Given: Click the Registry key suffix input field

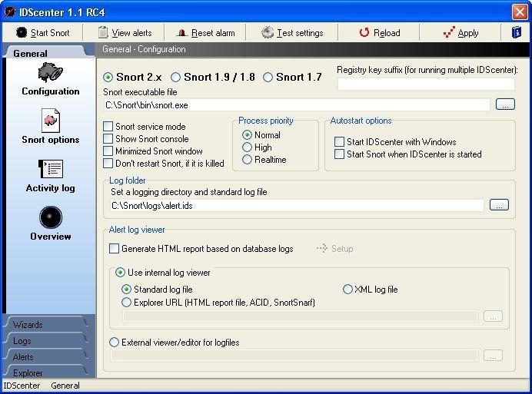Looking at the screenshot, I should pyautogui.click(x=426, y=84).
